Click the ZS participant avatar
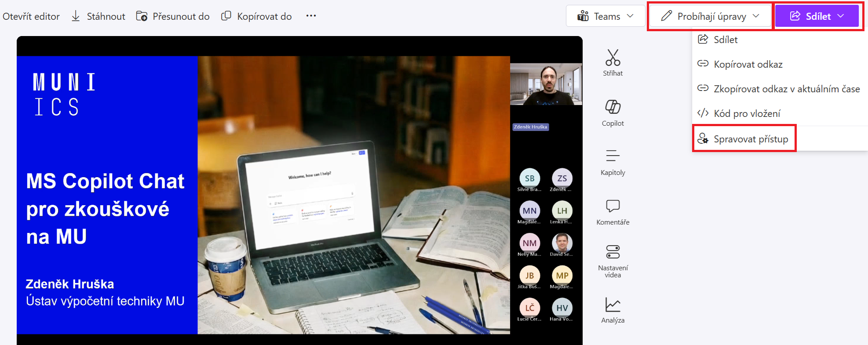 562,178
